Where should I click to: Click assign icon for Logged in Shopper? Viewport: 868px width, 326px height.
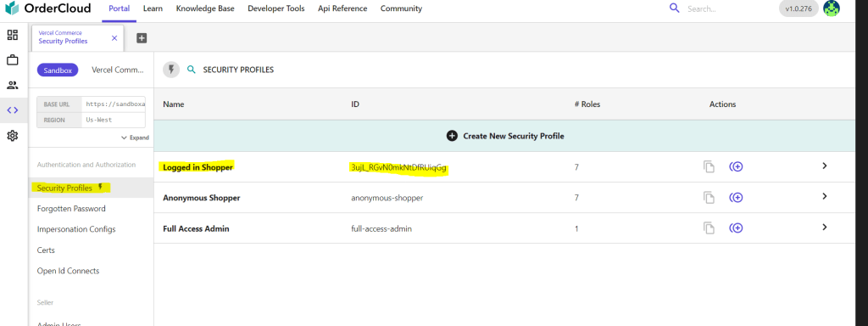736,166
